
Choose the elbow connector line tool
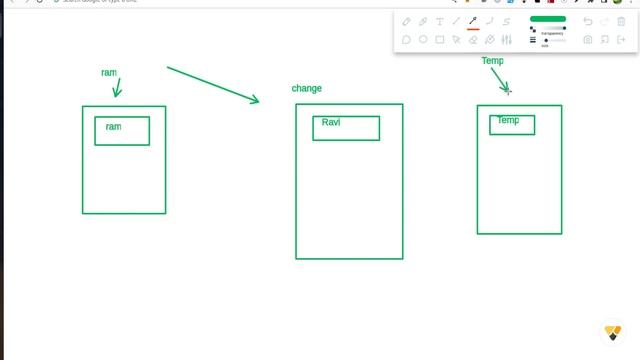pyautogui.click(x=489, y=21)
